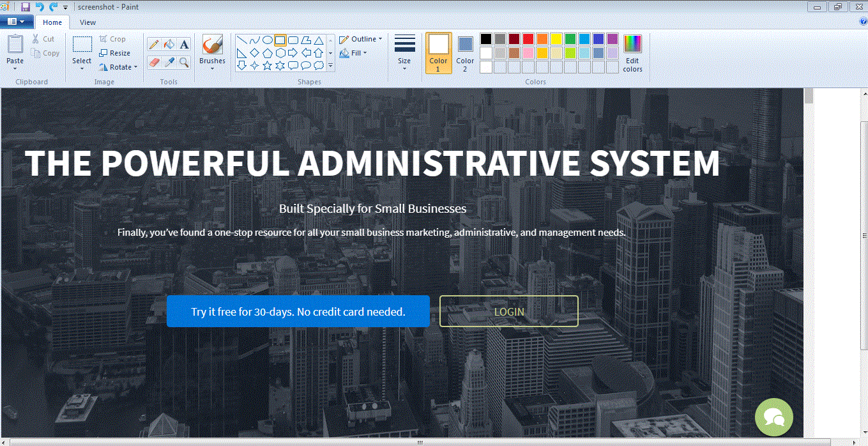The height and width of the screenshot is (446, 868).
Task: Click the horizontal canvas scrollbar thumb
Action: 420,442
